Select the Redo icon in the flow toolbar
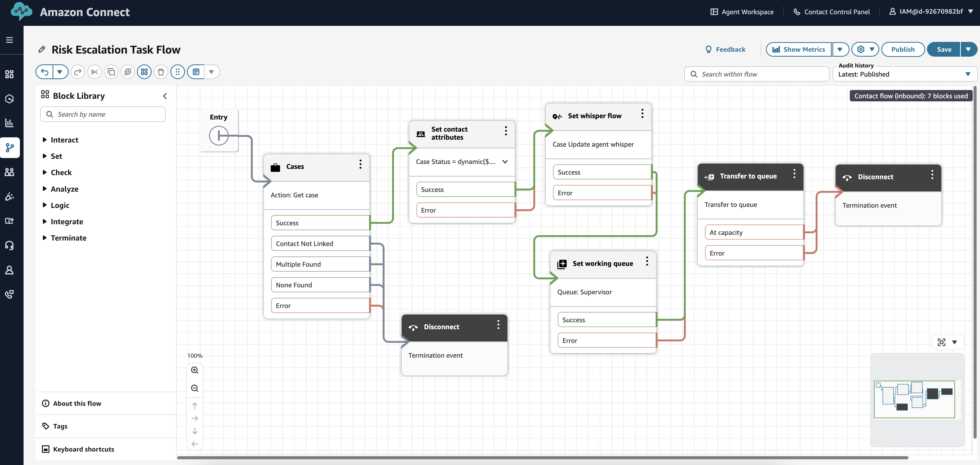This screenshot has width=980, height=465. coord(78,71)
